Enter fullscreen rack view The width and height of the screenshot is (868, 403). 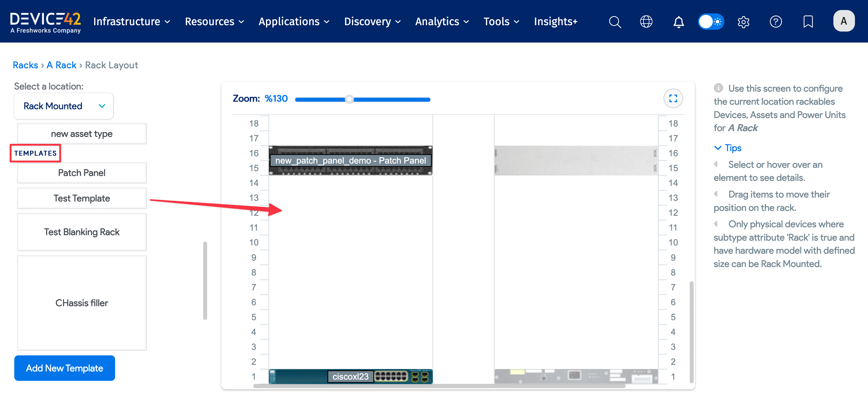(673, 98)
